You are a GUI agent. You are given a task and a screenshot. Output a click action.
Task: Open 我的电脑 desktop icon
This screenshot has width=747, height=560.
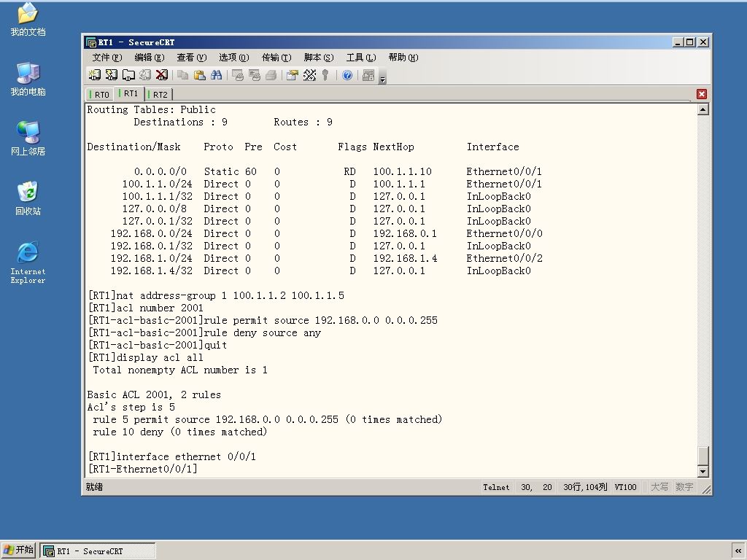pyautogui.click(x=28, y=79)
